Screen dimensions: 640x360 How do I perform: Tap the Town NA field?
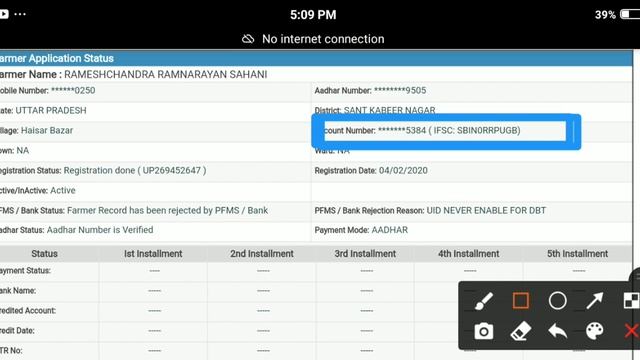click(x=14, y=151)
